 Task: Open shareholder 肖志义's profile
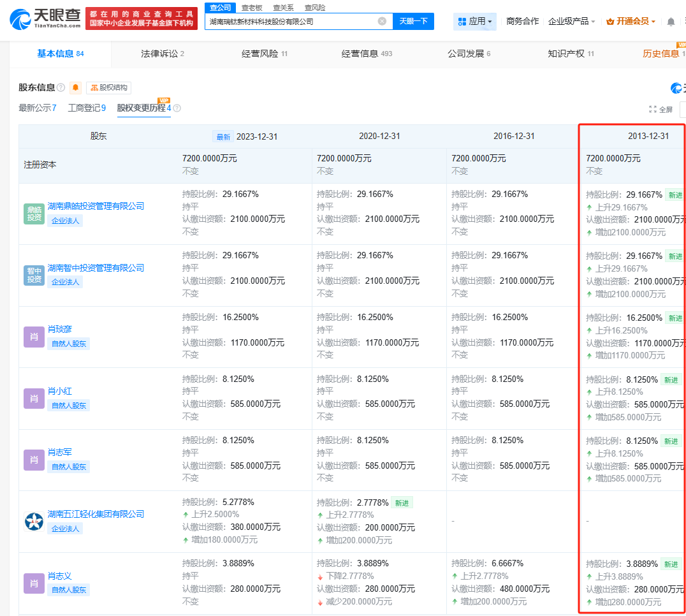(x=60, y=576)
